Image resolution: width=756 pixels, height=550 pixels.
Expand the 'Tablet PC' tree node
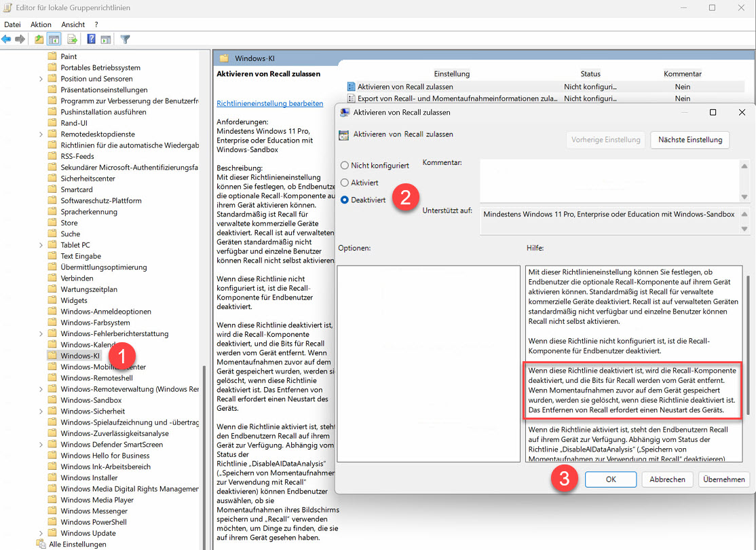(41, 245)
